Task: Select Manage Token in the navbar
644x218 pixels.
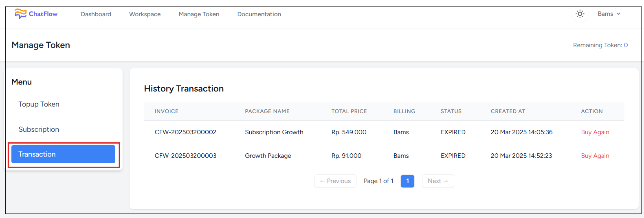Action: point(199,14)
